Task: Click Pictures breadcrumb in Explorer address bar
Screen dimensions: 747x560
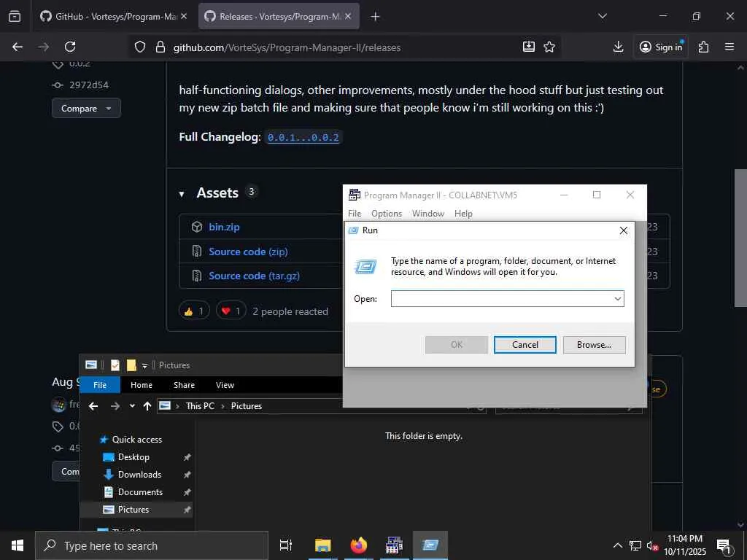Action: (x=247, y=406)
